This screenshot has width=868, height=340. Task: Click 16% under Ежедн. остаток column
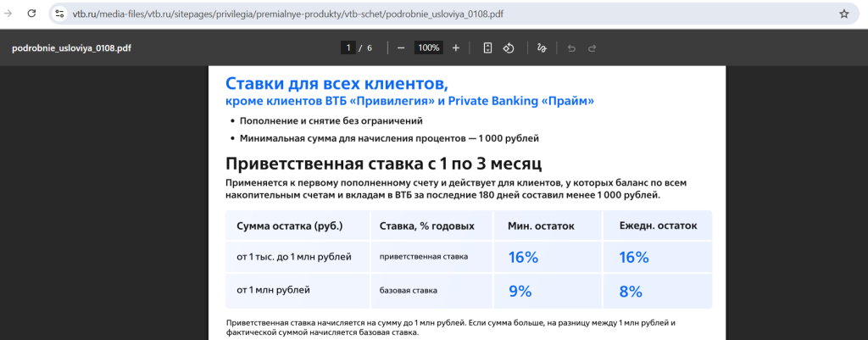(x=634, y=258)
